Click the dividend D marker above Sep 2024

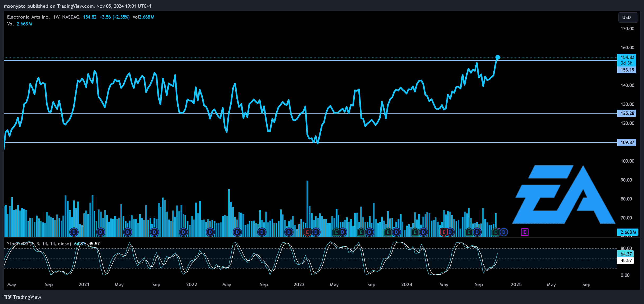pyautogui.click(x=477, y=232)
